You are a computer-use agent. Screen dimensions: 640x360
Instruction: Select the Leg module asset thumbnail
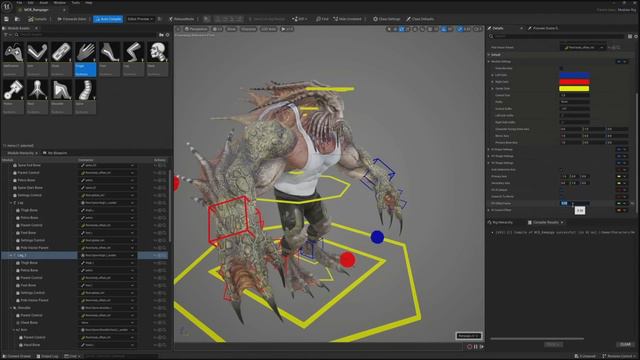click(x=133, y=52)
